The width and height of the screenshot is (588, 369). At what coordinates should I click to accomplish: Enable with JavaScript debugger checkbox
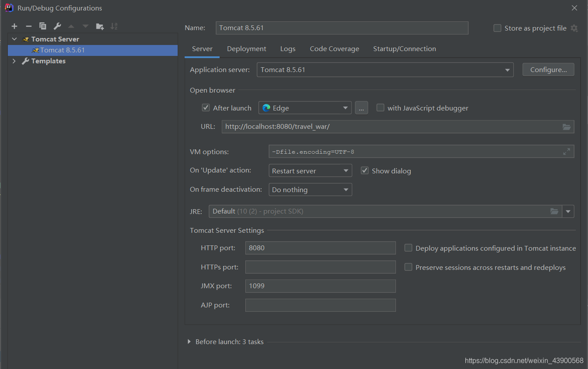coord(381,107)
